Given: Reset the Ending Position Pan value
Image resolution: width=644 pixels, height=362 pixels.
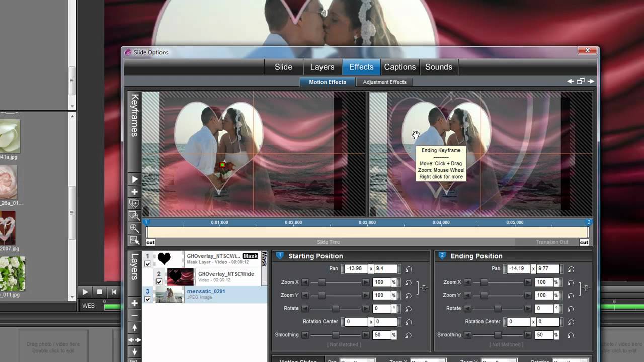Looking at the screenshot, I should point(571,269).
